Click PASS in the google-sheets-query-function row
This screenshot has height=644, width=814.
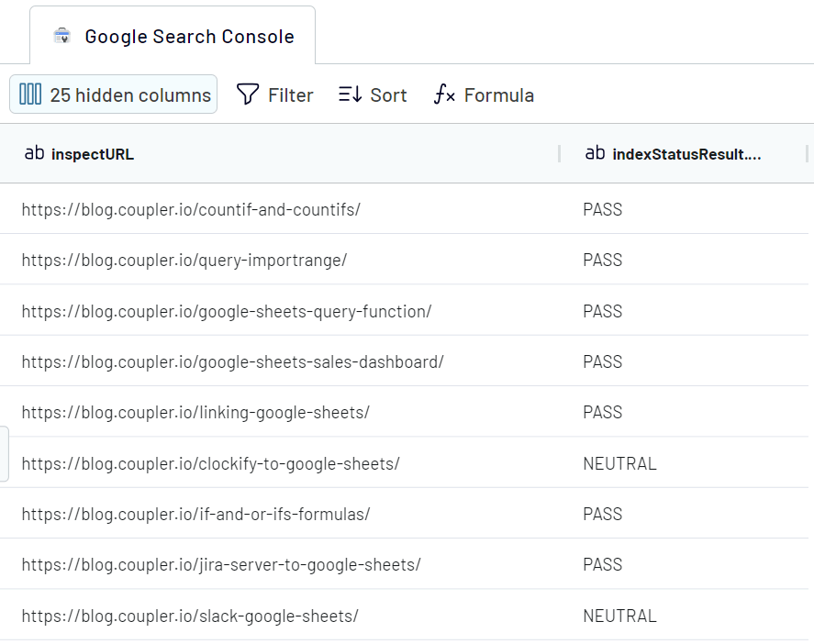[602, 311]
